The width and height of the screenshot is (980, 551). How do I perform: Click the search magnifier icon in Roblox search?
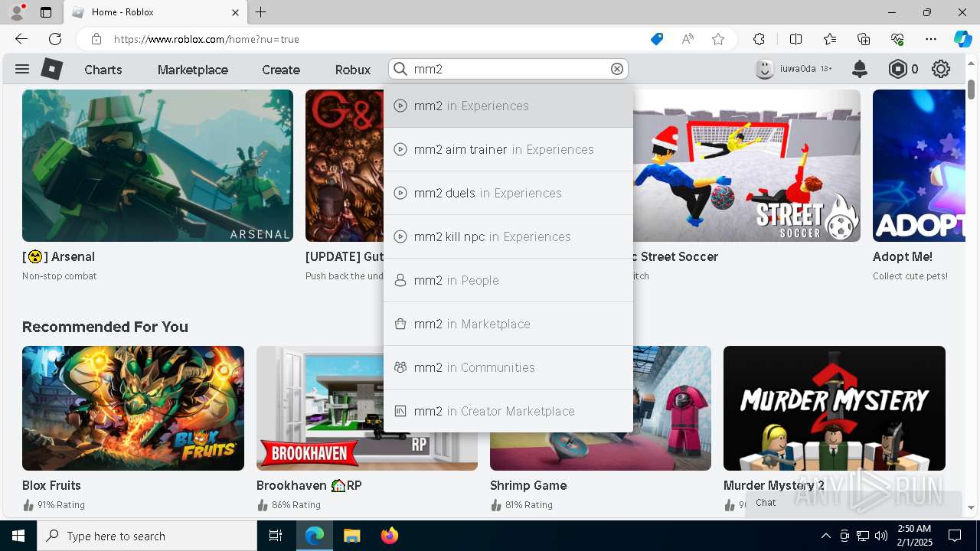click(400, 69)
